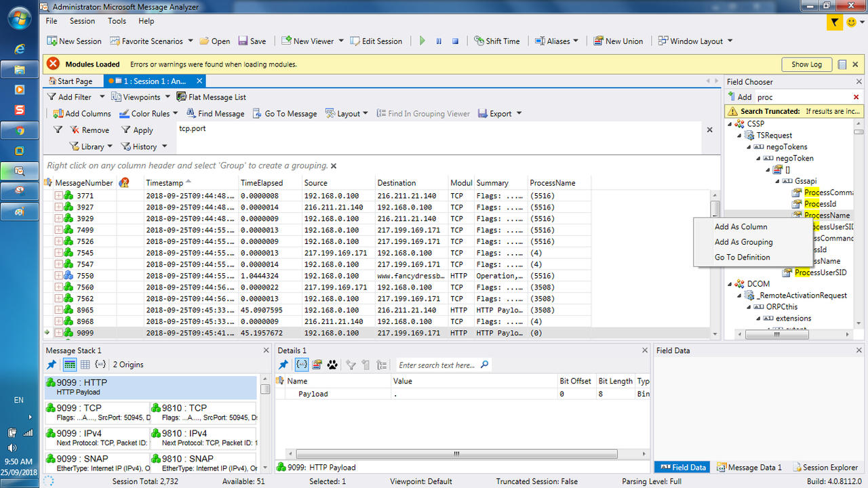Click the Add Columns icon
Viewport: 868px width, 488px height.
click(58, 113)
